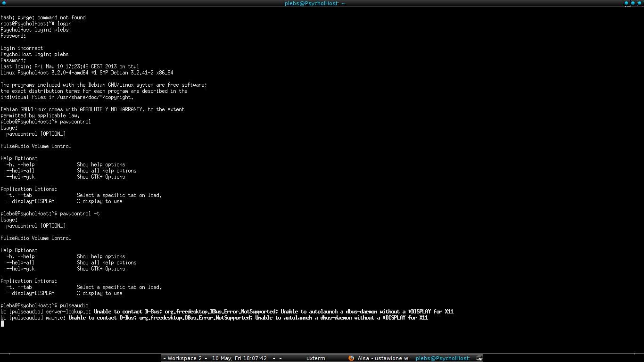Minimize the terminal window from the title bar
This screenshot has height=362, width=644.
[x=627, y=3]
